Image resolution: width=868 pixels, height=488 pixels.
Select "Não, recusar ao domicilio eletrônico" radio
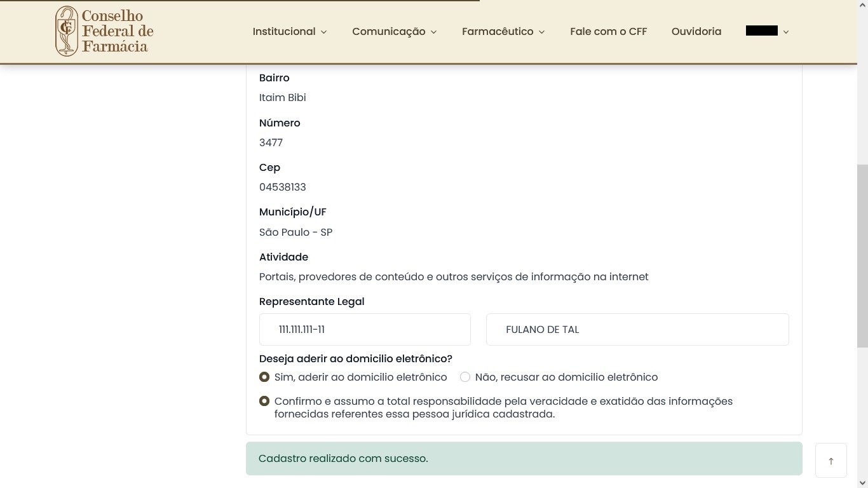[465, 377]
